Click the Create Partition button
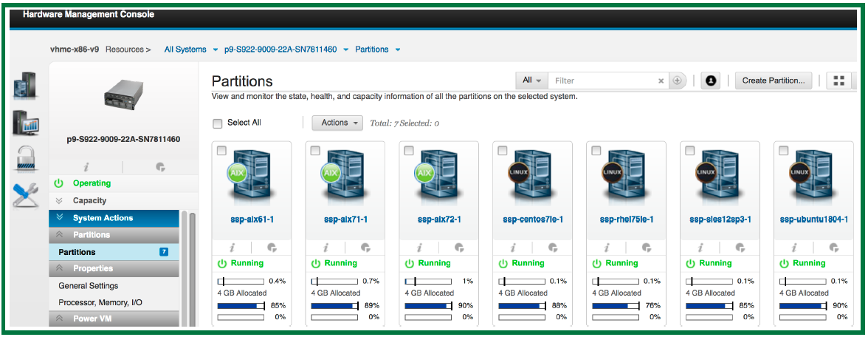 click(774, 81)
